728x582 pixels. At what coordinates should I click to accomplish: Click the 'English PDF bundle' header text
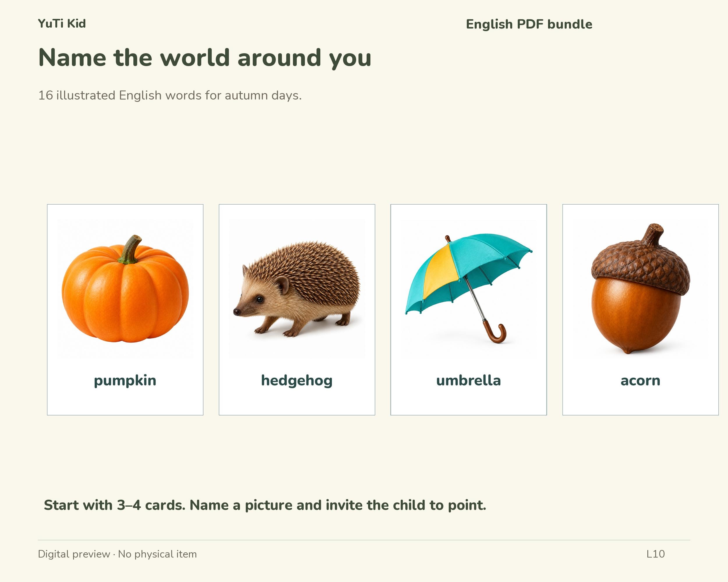click(x=529, y=24)
